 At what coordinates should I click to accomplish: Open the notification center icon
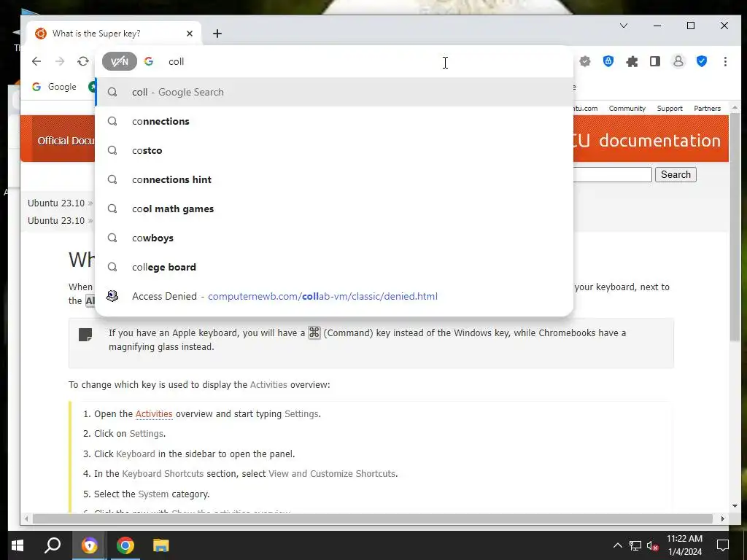click(x=723, y=545)
